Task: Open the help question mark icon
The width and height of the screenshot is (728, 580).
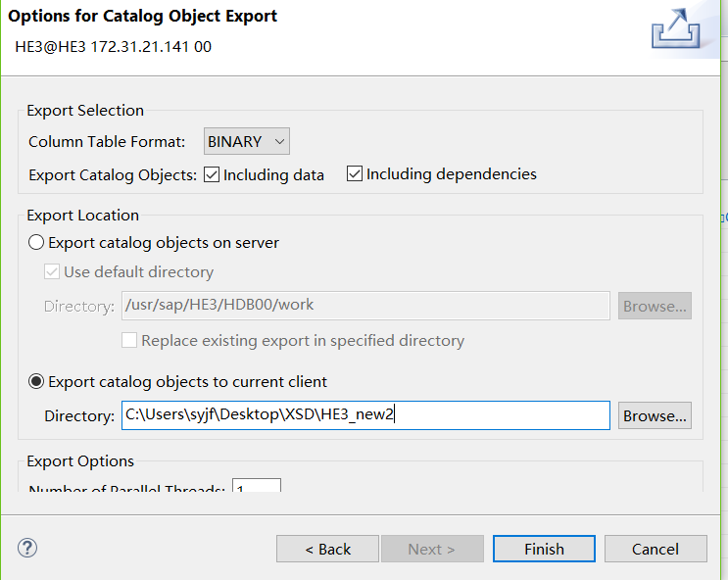Action: (x=27, y=548)
